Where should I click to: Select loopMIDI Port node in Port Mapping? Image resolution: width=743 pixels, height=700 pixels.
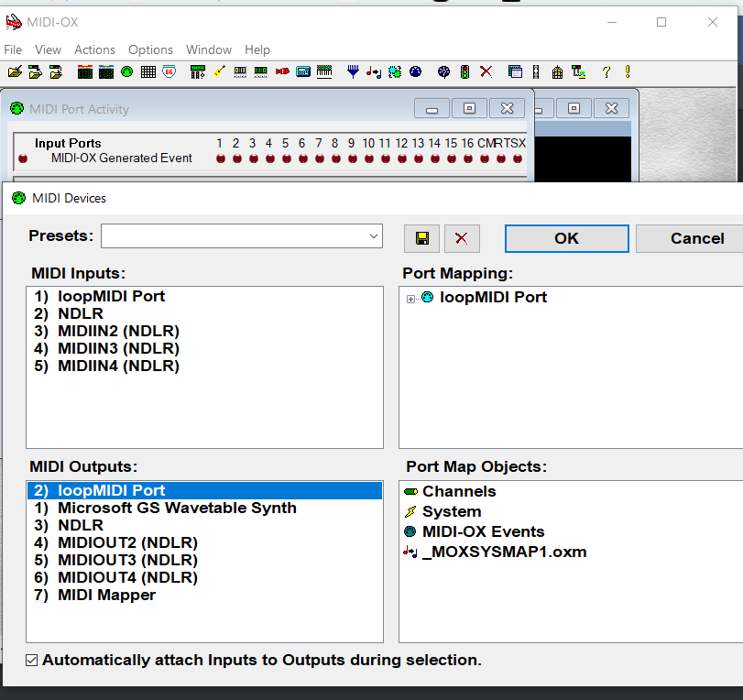coord(493,298)
